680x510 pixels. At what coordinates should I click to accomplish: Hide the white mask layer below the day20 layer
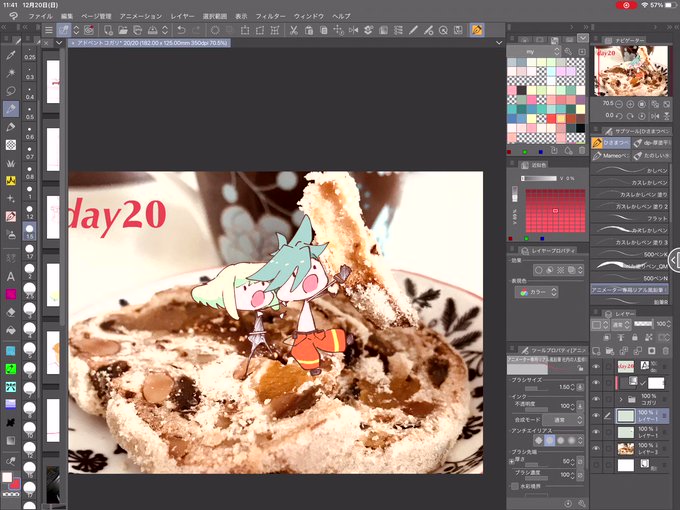point(597,382)
